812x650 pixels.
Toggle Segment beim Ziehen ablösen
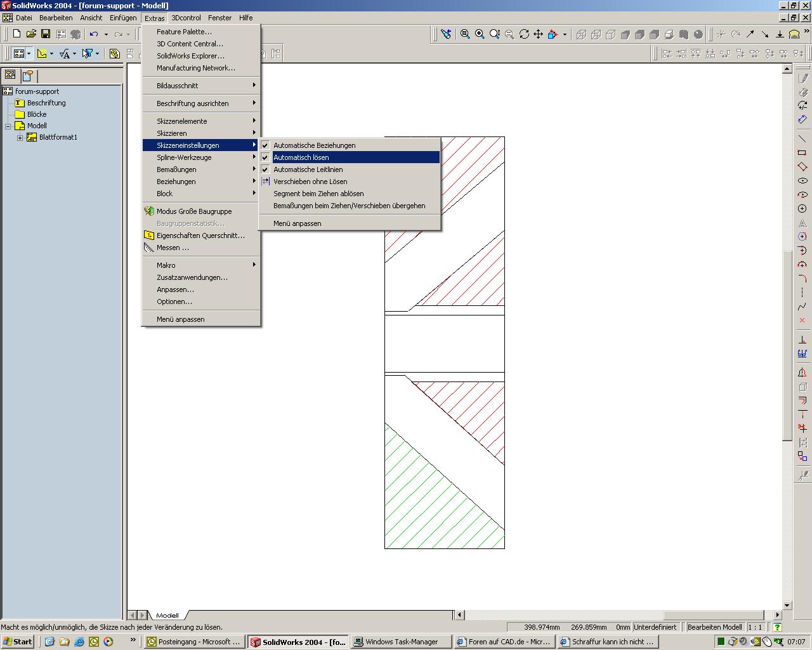pyautogui.click(x=350, y=194)
